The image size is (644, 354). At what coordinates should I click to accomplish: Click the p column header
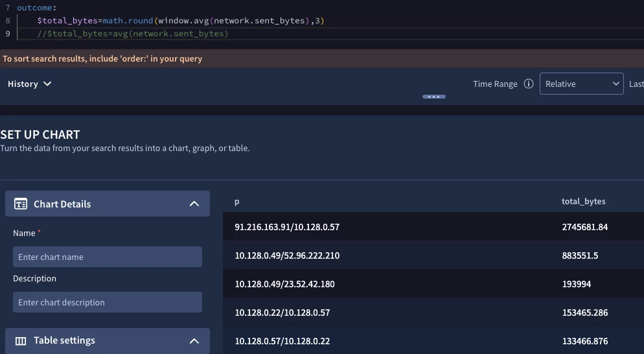237,202
